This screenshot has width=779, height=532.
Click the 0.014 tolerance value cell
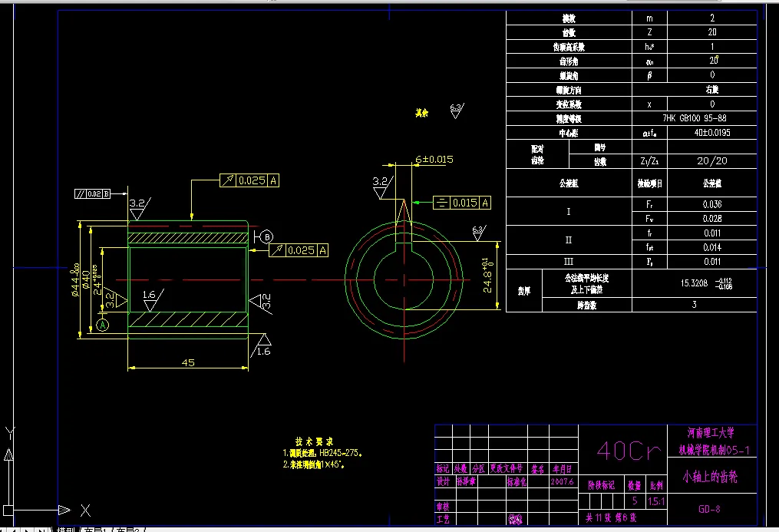712,247
